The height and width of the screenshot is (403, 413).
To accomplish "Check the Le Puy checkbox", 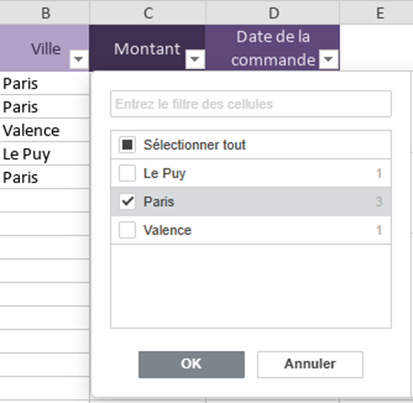I will point(127,173).
